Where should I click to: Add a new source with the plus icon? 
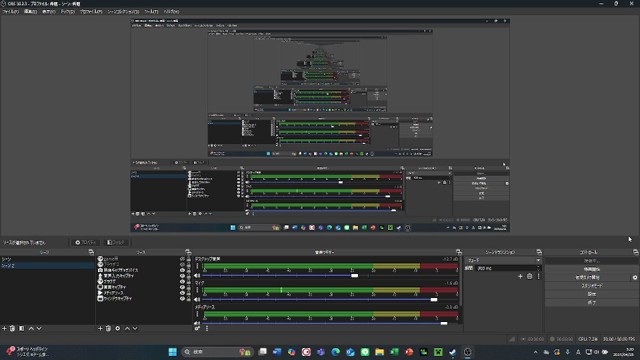coord(100,328)
